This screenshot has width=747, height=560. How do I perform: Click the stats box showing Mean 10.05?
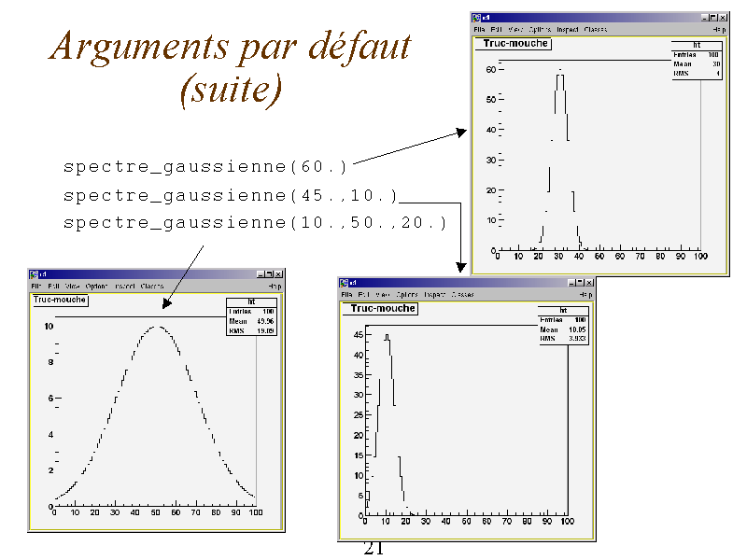tap(563, 325)
